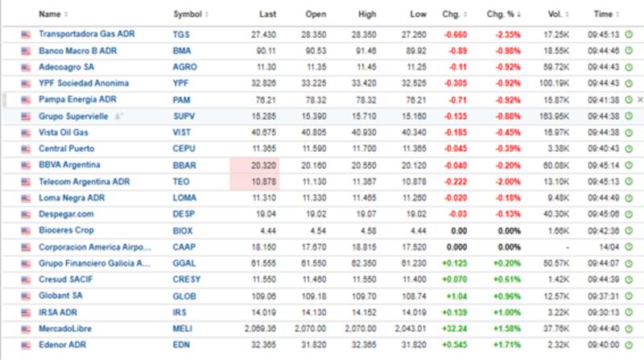644x360 pixels.
Task: Sort by the Vol. column header
Action: (554, 14)
